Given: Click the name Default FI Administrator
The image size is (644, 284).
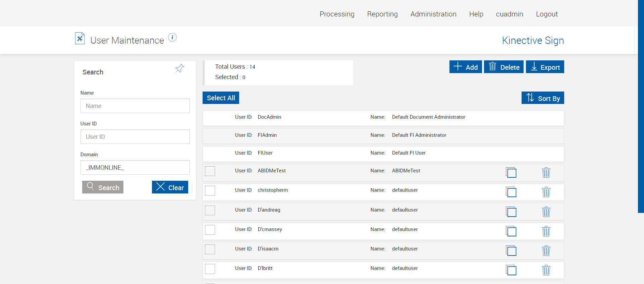Looking at the screenshot, I should coord(419,135).
